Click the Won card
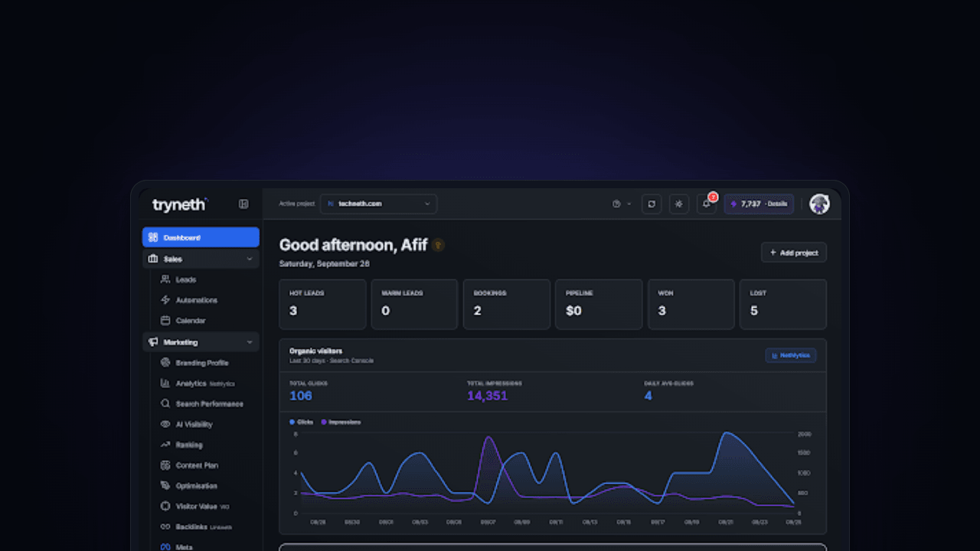Screen dimensions: 980x551 (x=691, y=305)
